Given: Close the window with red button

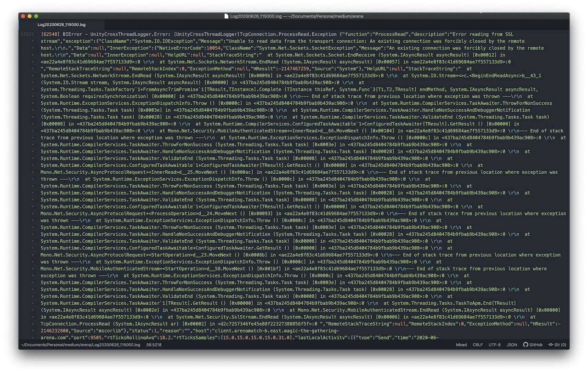Looking at the screenshot, I should click(23, 16).
